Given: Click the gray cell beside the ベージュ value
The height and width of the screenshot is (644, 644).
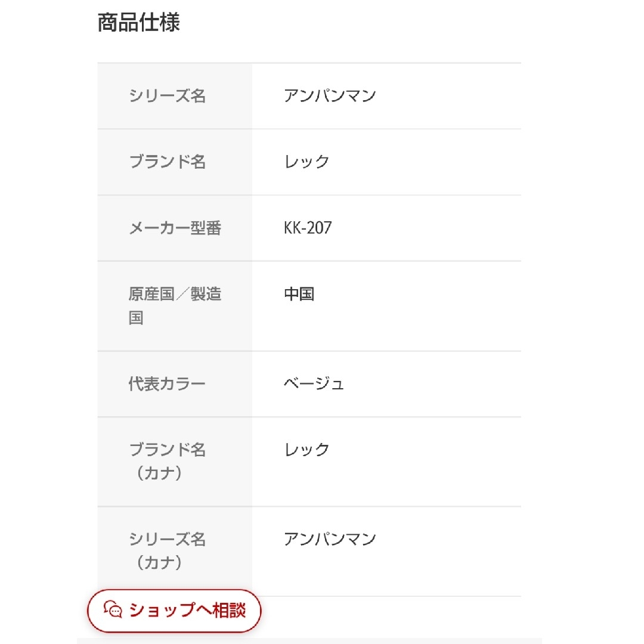Looking at the screenshot, I should (175, 384).
